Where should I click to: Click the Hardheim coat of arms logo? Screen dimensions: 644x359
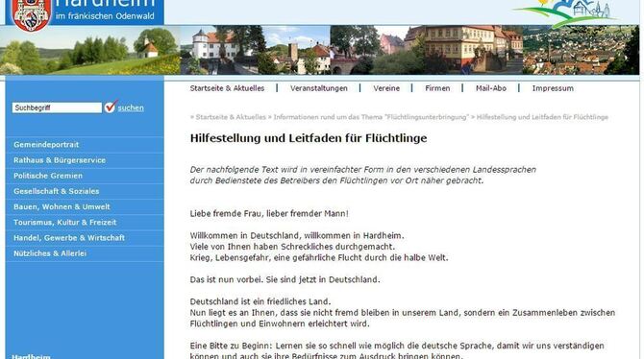31,14
